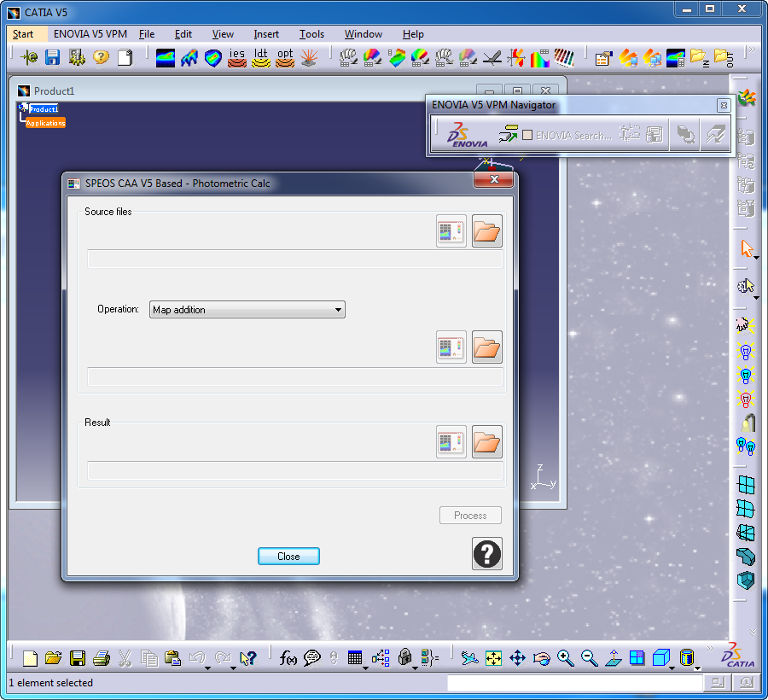Click the New document icon in bottom toolbar
Screen dimensions: 768x700
click(x=31, y=658)
